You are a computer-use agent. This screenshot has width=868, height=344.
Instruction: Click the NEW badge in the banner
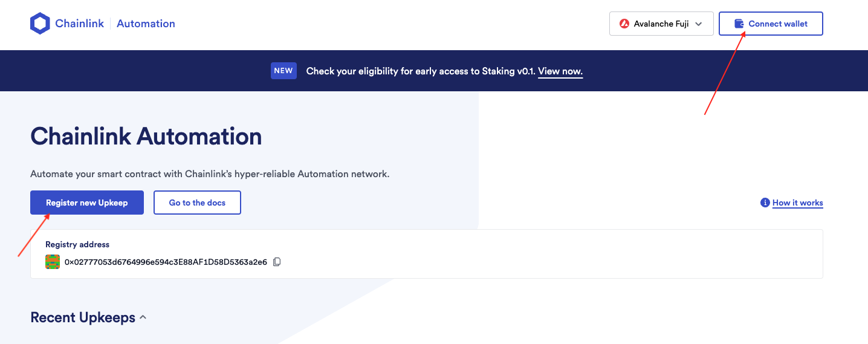pyautogui.click(x=283, y=71)
